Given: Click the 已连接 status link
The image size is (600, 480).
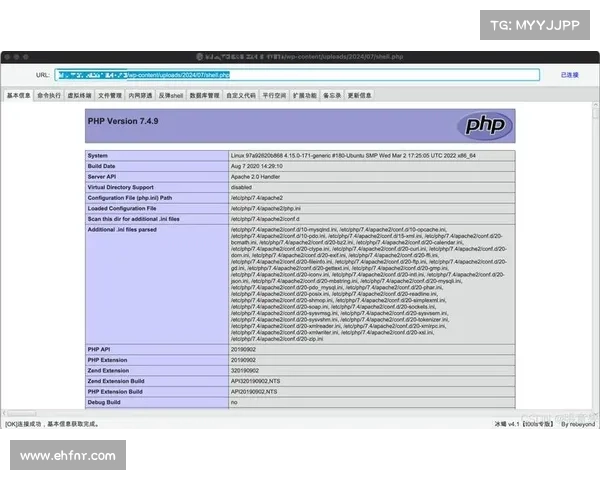Looking at the screenshot, I should [568, 75].
